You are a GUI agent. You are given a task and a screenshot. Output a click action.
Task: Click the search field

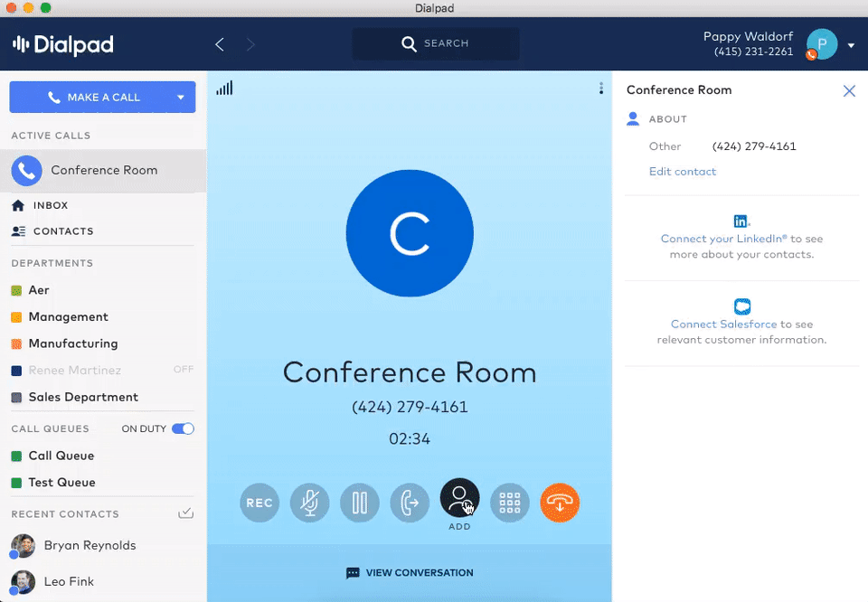tap(436, 43)
